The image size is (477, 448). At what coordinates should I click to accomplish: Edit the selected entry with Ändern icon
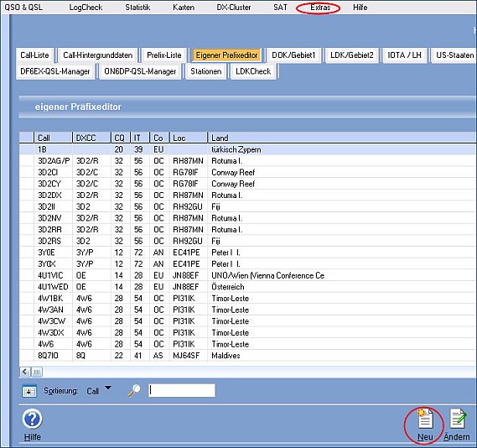click(x=458, y=419)
